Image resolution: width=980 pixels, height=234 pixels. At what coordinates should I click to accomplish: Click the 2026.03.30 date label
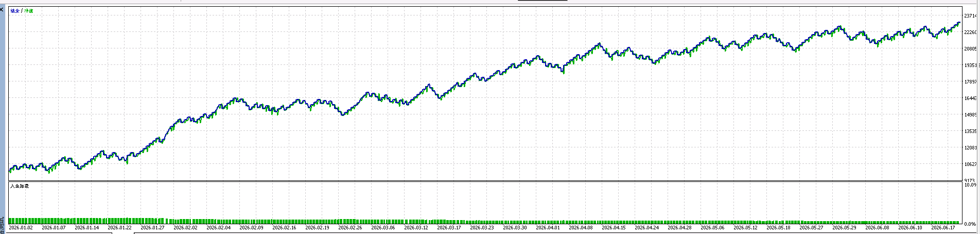coord(515,227)
